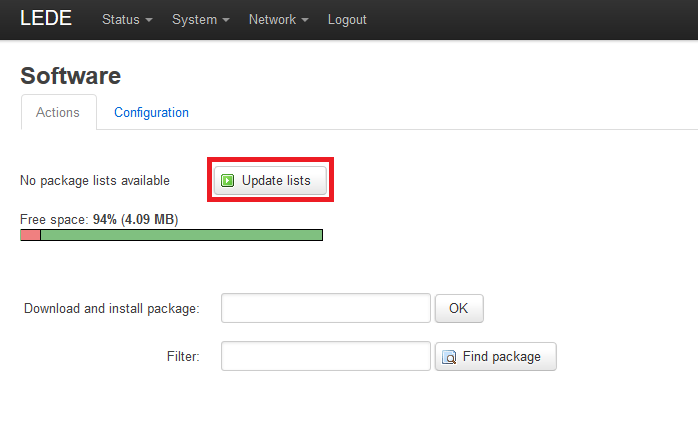Click the Find package button label

[502, 356]
